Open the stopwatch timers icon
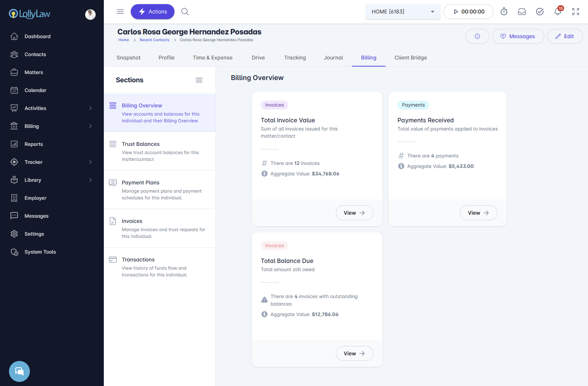The width and height of the screenshot is (588, 386). pyautogui.click(x=504, y=12)
